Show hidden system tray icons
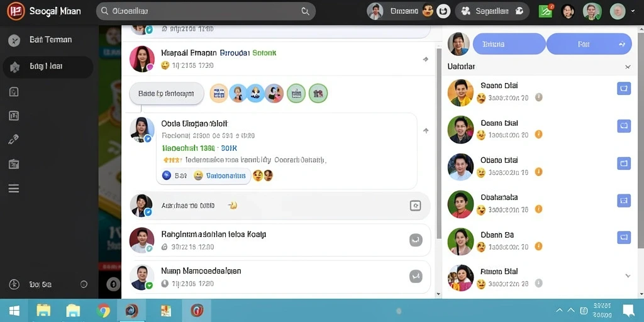The image size is (644, 322). coord(559,311)
